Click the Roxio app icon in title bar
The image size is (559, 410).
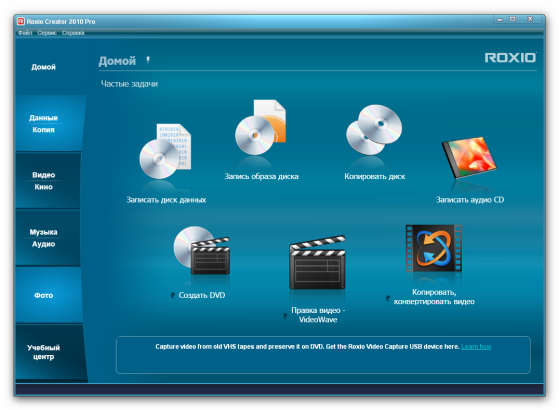pos(21,21)
